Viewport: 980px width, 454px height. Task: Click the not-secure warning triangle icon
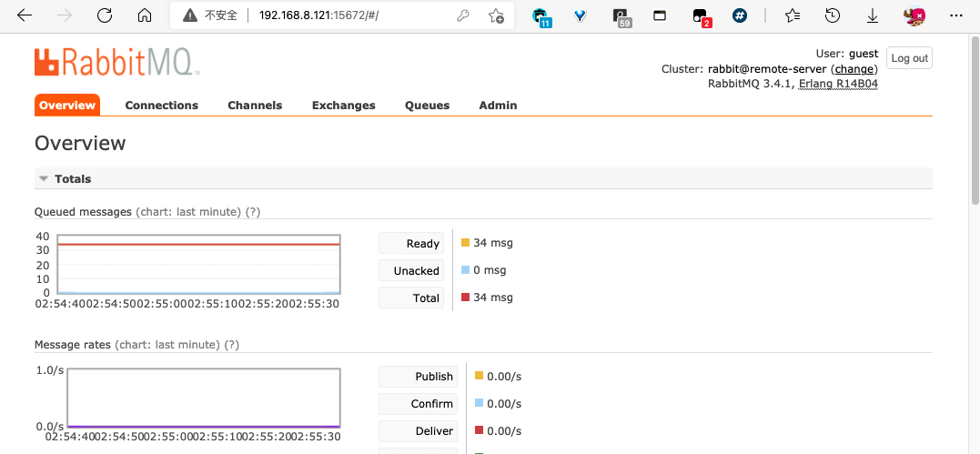190,15
